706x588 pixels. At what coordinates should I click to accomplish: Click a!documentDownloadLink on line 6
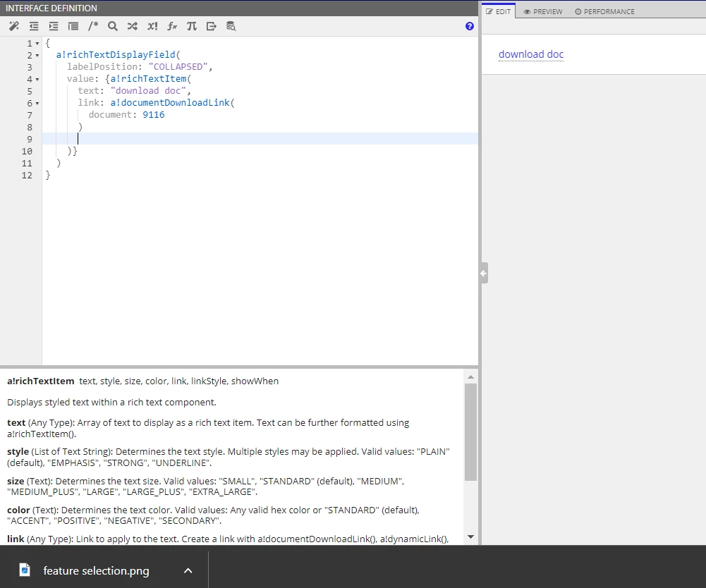170,103
